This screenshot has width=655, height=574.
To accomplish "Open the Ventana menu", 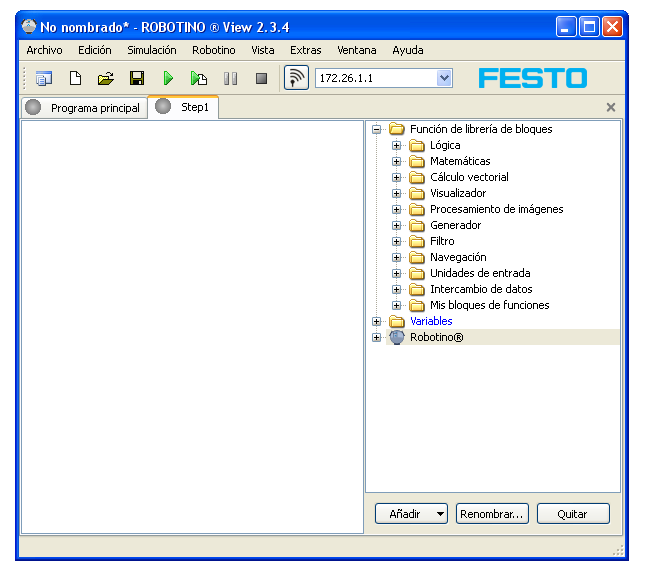I will 357,50.
